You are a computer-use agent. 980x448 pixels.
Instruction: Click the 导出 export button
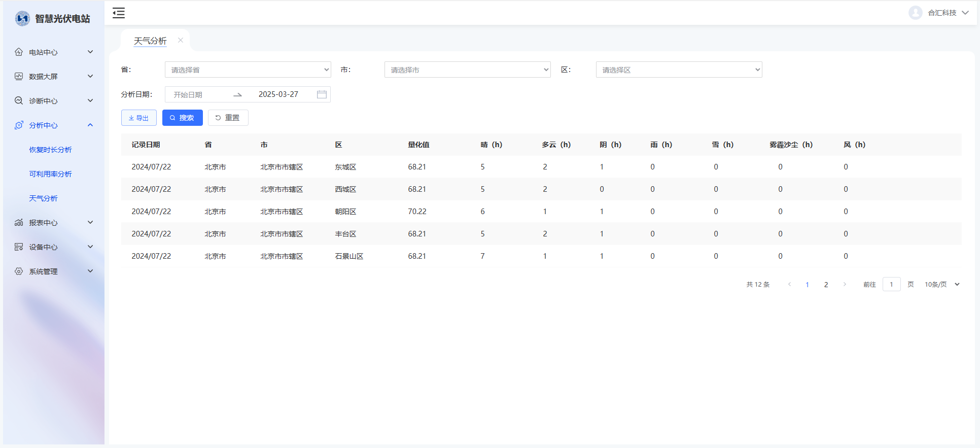click(138, 118)
